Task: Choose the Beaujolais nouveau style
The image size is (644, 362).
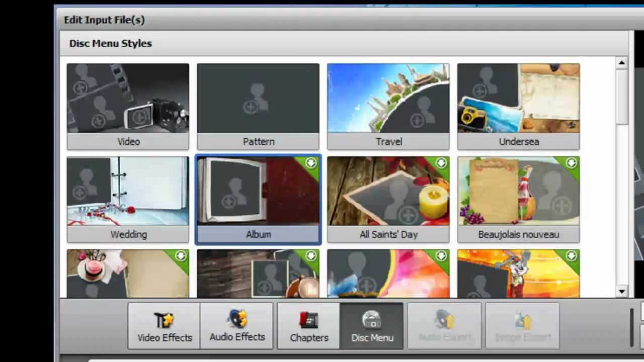Action: click(519, 200)
